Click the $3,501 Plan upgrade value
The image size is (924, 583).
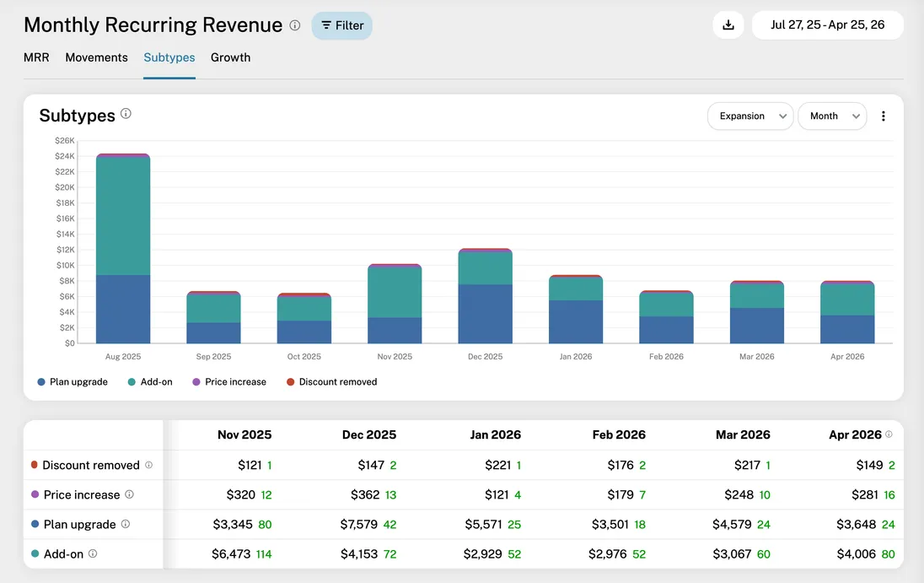click(x=610, y=524)
